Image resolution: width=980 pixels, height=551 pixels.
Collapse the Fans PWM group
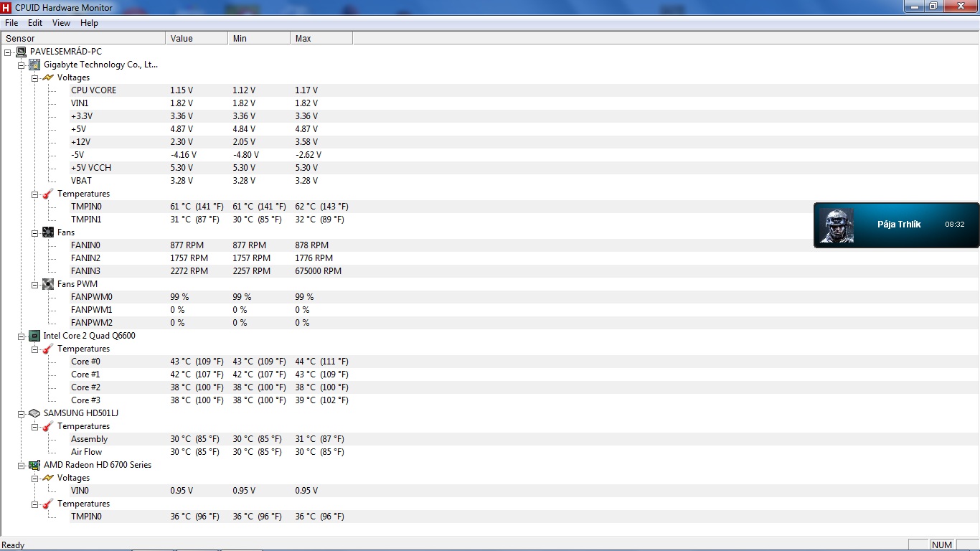pos(35,284)
